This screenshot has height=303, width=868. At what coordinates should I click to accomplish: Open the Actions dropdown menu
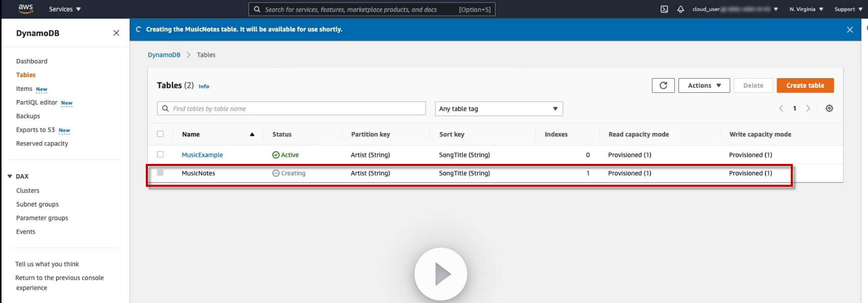point(704,85)
